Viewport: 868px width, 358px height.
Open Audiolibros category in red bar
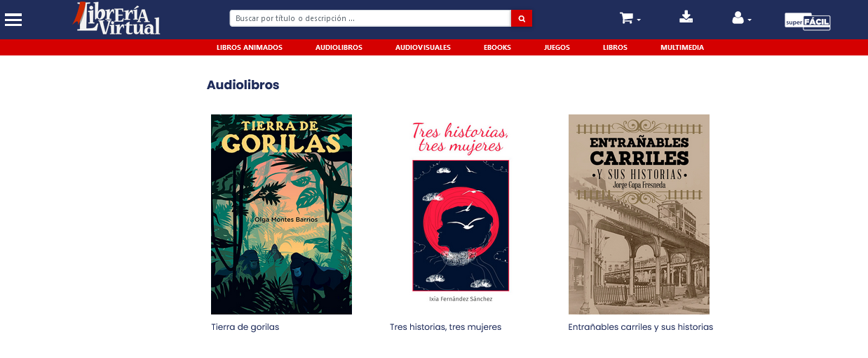tap(339, 48)
